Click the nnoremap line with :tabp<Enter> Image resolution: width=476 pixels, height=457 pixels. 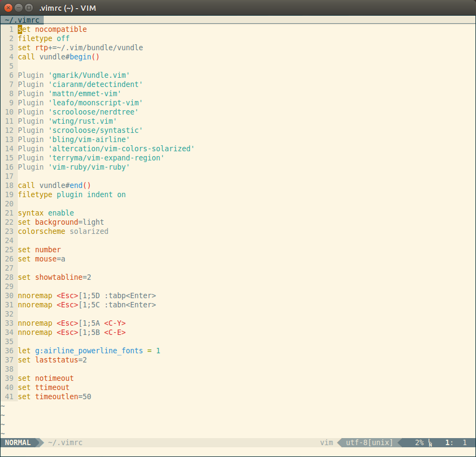click(87, 295)
